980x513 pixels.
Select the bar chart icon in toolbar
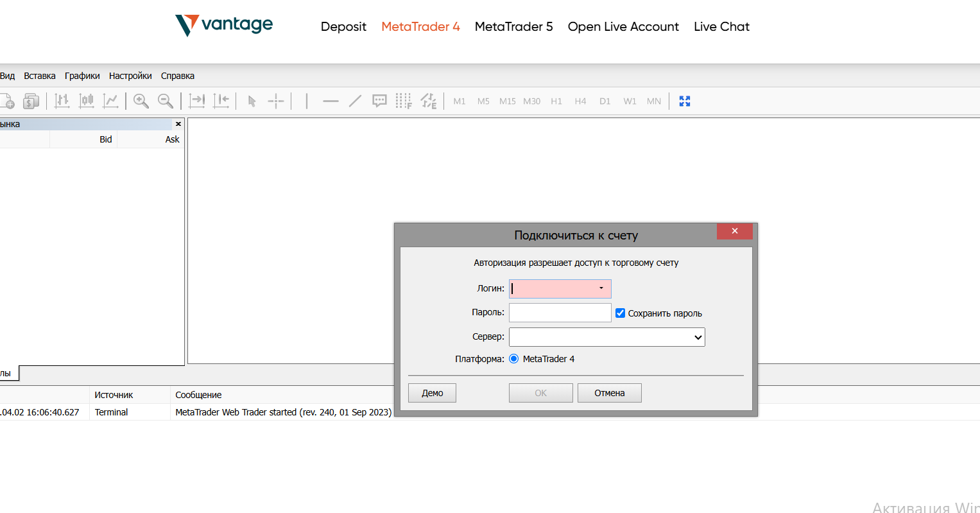pos(62,101)
